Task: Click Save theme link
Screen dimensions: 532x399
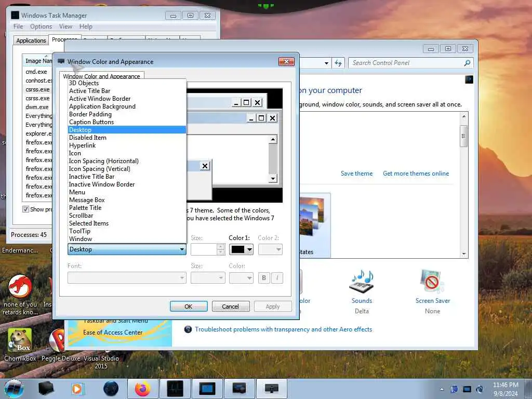Action: pyautogui.click(x=356, y=174)
